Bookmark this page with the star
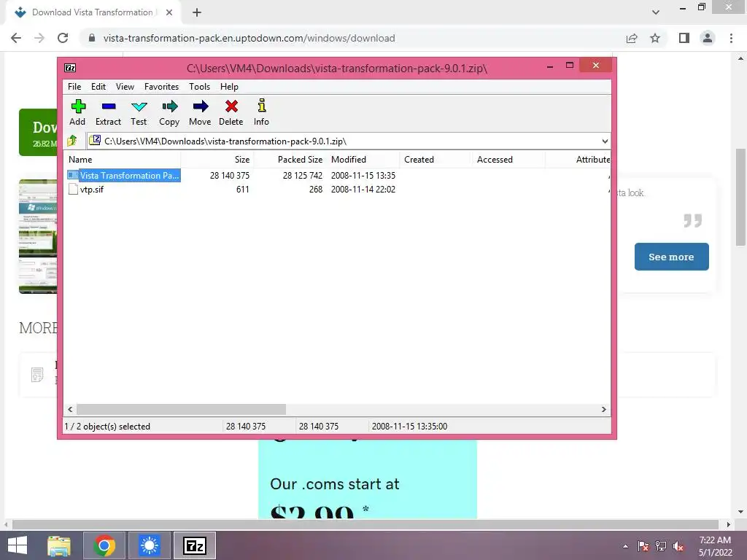Screen dimensions: 747x560 point(655,38)
